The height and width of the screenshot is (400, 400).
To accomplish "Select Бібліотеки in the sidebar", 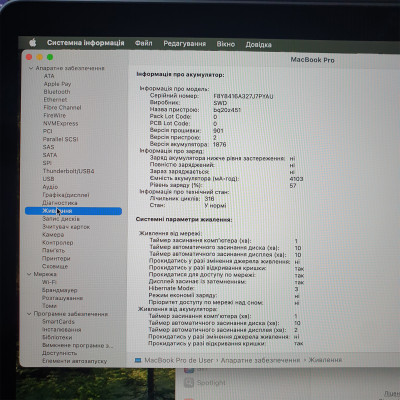I will pyautogui.click(x=57, y=337).
